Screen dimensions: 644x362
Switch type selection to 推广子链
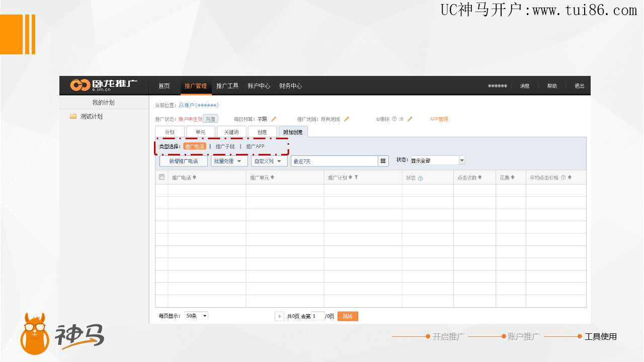[x=225, y=146]
